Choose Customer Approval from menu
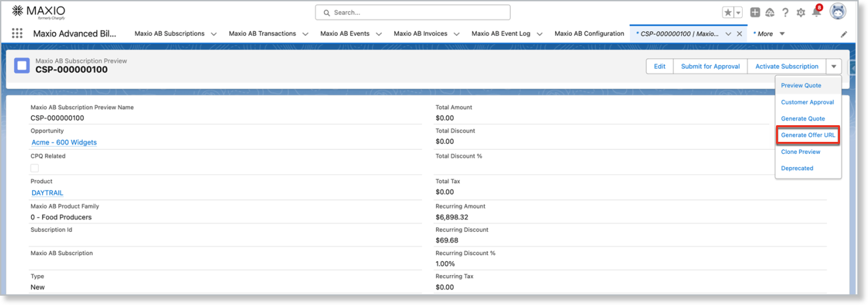 tap(807, 102)
